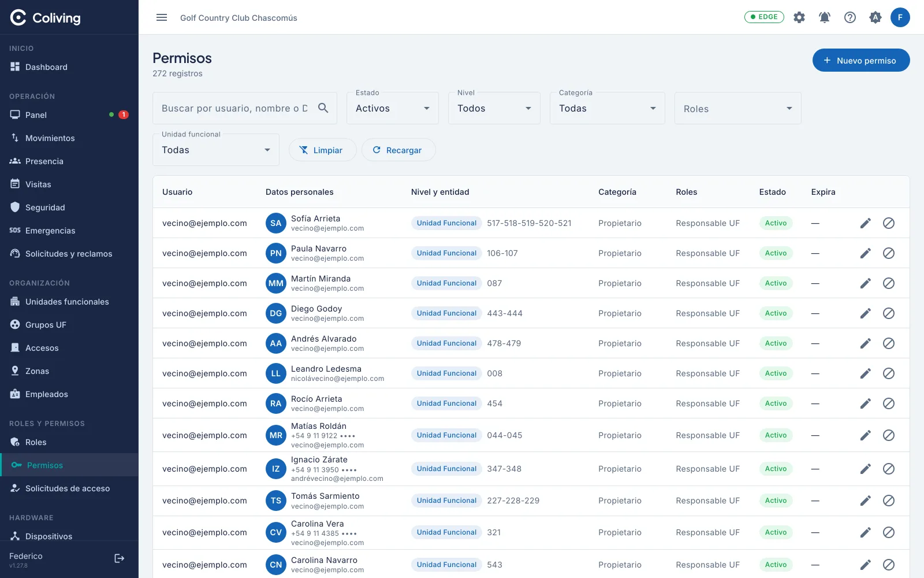924x578 pixels.
Task: Open Unidades funcionales menu item
Action: pyautogui.click(x=69, y=302)
